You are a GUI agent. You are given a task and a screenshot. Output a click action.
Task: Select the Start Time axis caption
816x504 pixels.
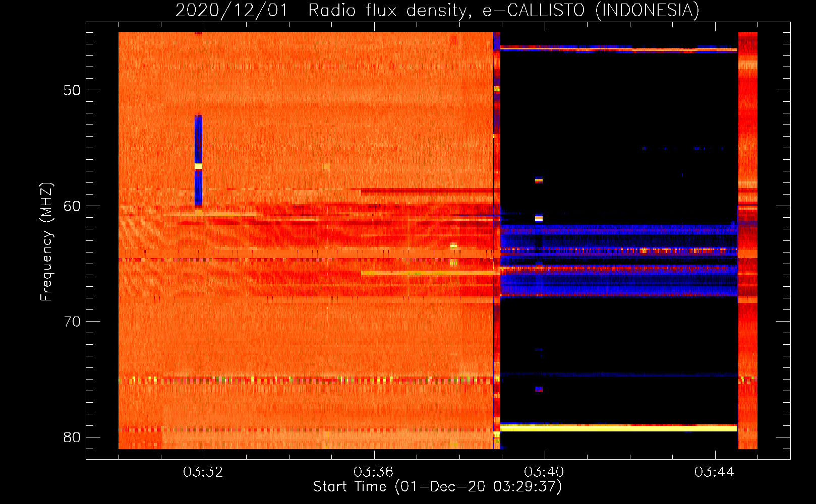pos(437,487)
